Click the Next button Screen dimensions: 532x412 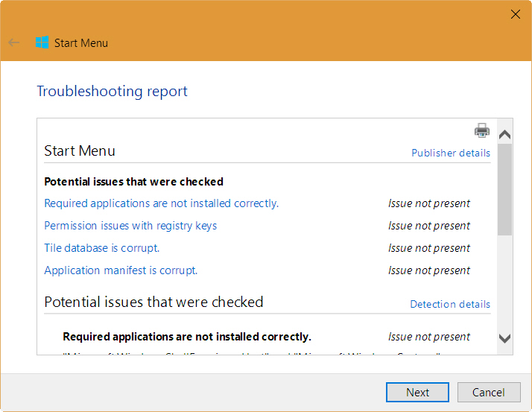[417, 393]
